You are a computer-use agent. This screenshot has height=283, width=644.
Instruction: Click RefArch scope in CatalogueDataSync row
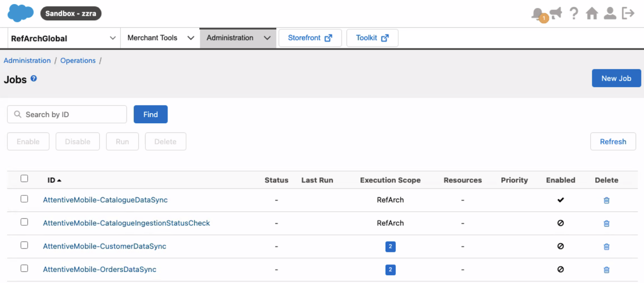pyautogui.click(x=390, y=200)
